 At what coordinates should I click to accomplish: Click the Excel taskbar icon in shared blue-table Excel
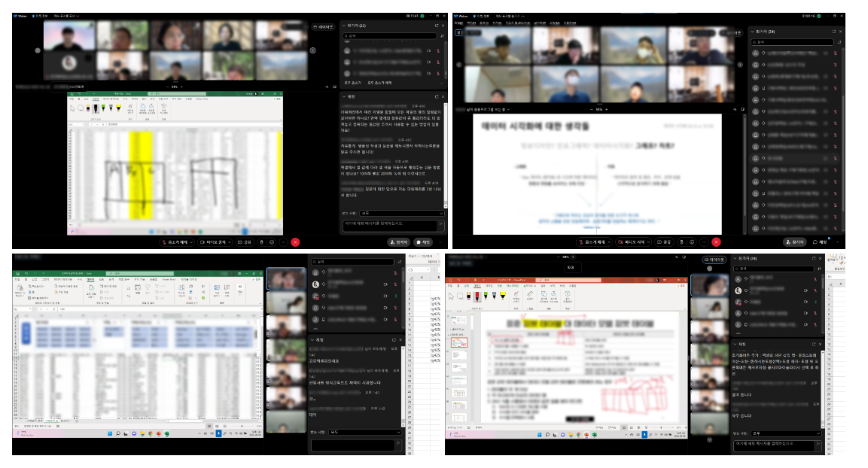point(166,433)
